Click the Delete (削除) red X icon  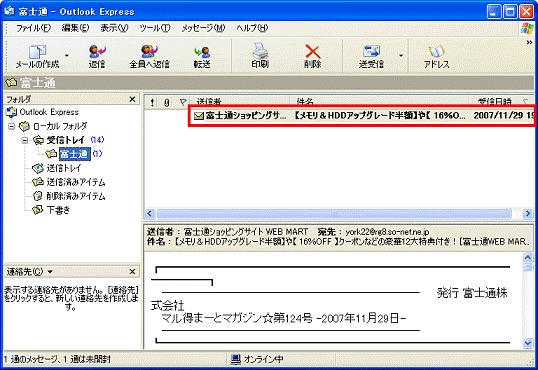[x=313, y=56]
